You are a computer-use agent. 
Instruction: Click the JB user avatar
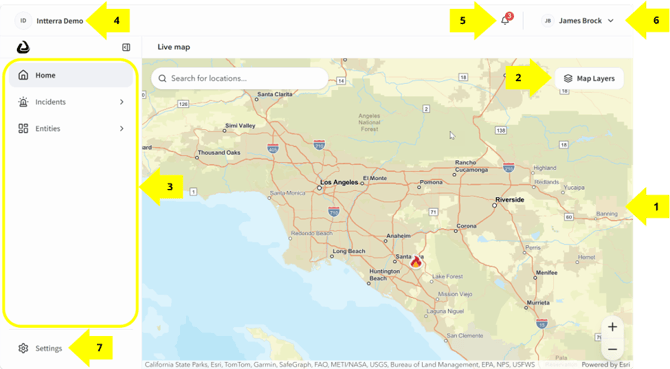(547, 20)
